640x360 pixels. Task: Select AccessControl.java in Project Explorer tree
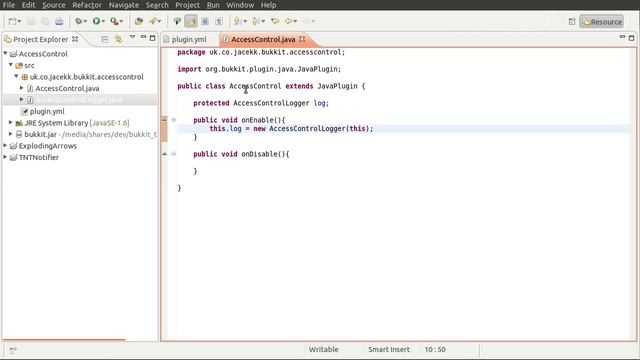pos(63,88)
